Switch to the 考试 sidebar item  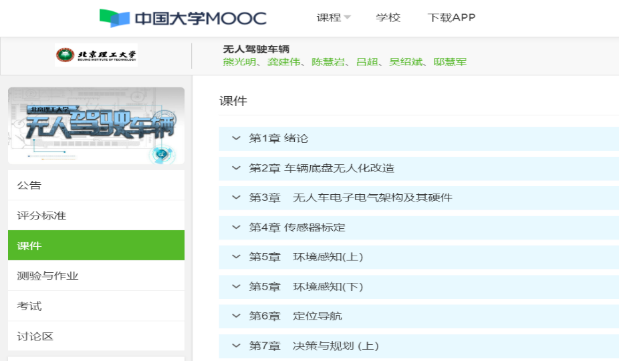96,306
